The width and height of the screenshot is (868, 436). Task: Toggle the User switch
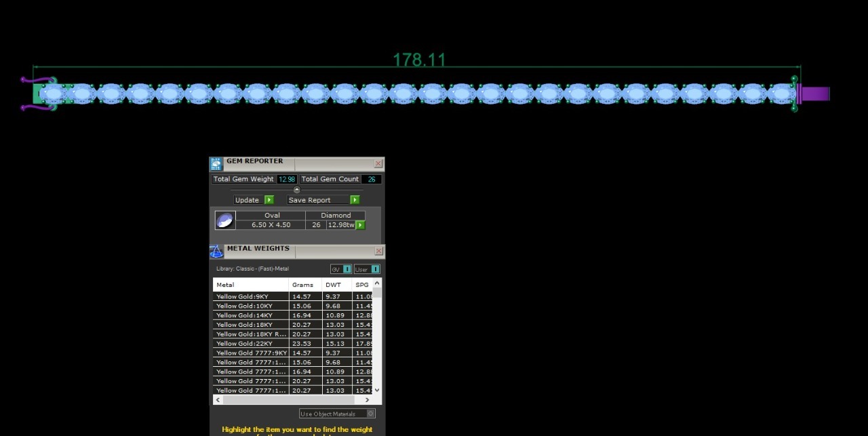point(375,269)
